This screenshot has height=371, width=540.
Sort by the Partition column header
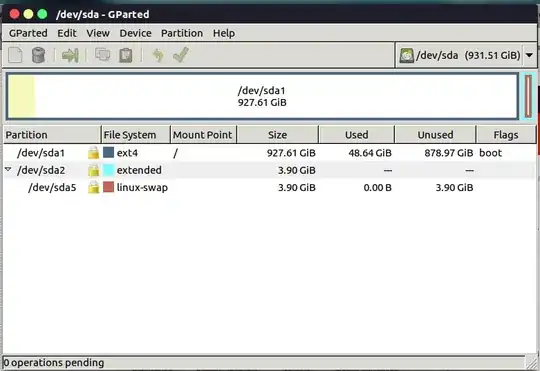coord(52,135)
